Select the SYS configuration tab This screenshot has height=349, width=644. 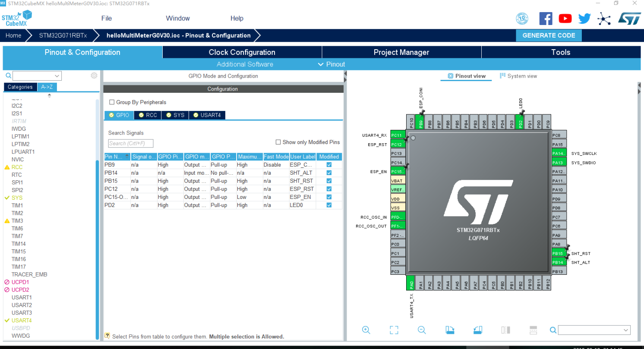175,115
